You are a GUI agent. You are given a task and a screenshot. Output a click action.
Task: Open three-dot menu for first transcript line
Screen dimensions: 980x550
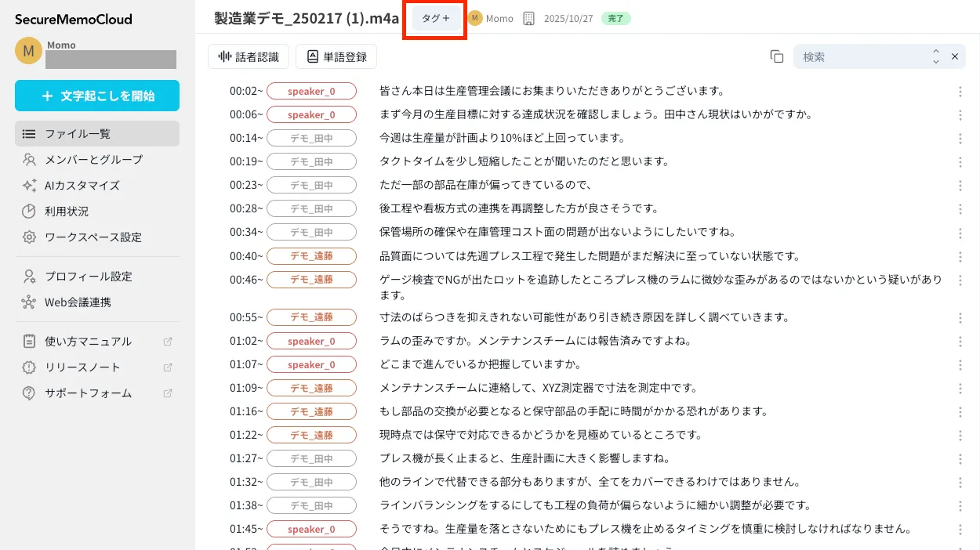coord(960,92)
